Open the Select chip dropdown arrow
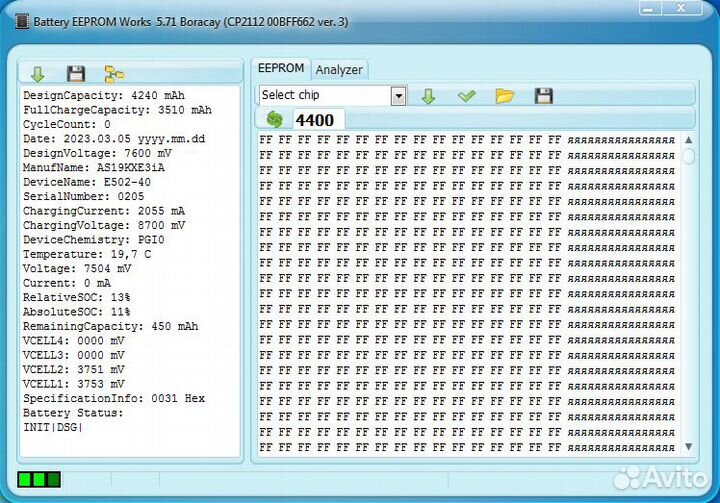The height and width of the screenshot is (503, 720). pos(398,96)
